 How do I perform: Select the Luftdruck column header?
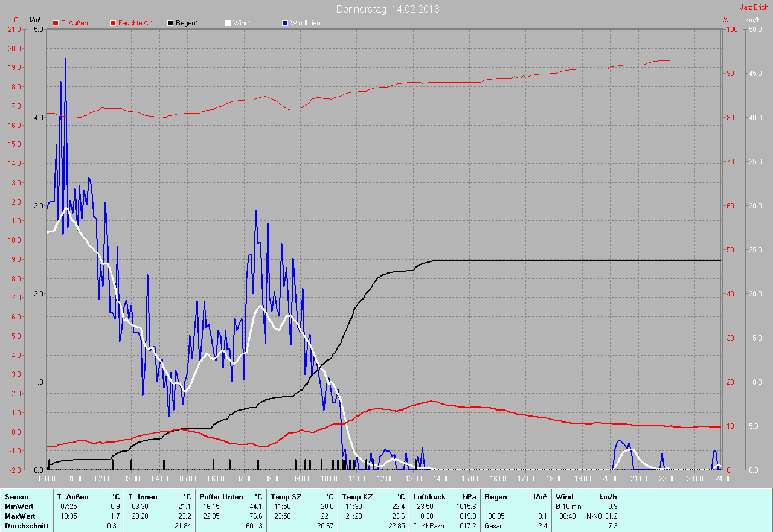pos(428,497)
